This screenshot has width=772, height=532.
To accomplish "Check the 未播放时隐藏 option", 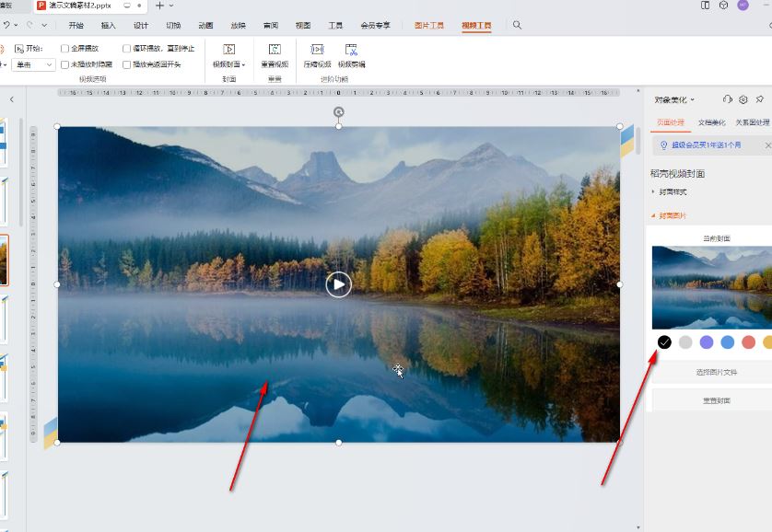I will [65, 64].
